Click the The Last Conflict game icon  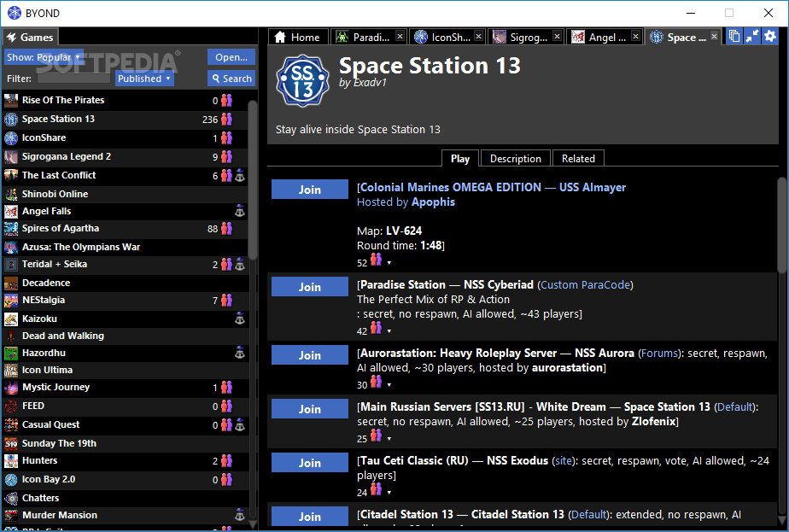(11, 175)
